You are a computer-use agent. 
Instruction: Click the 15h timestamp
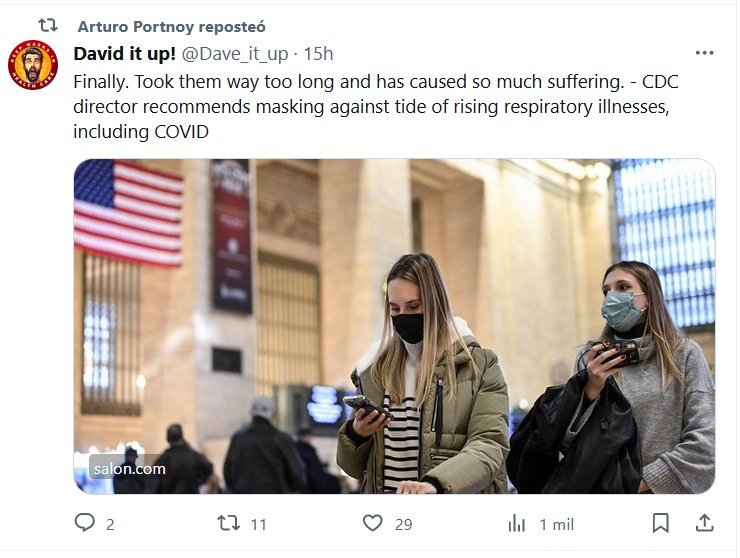pos(319,53)
